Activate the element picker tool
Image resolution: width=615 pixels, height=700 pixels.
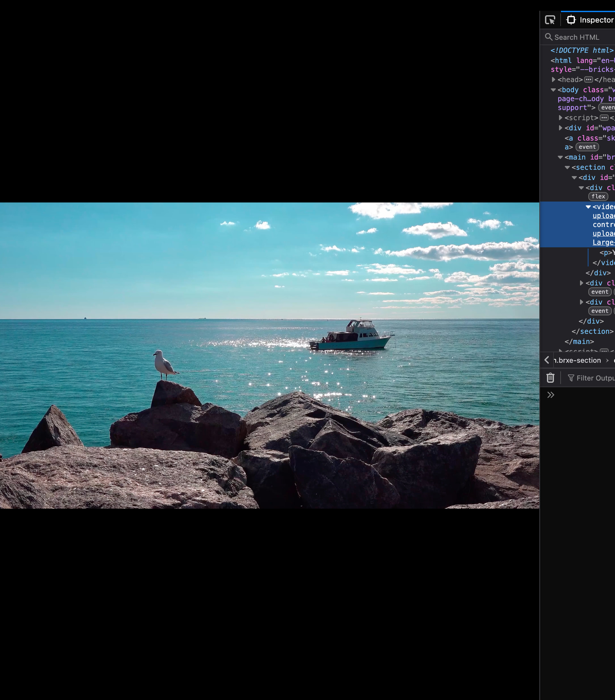pyautogui.click(x=550, y=20)
